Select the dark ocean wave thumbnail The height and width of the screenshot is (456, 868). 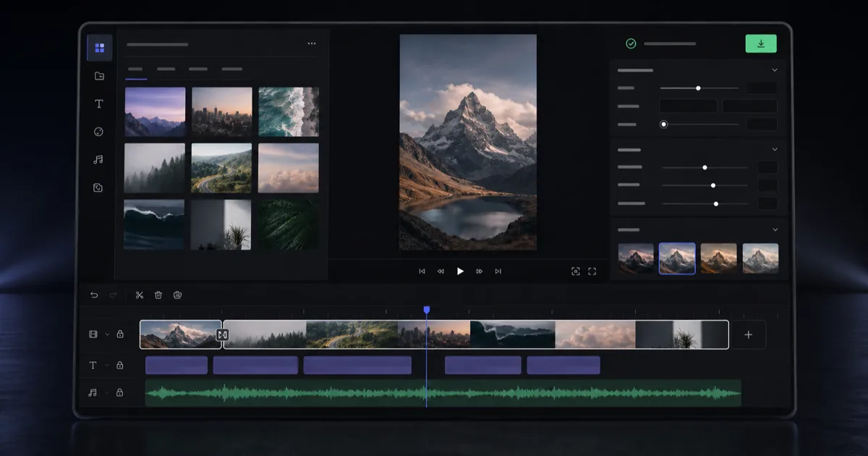(x=154, y=224)
